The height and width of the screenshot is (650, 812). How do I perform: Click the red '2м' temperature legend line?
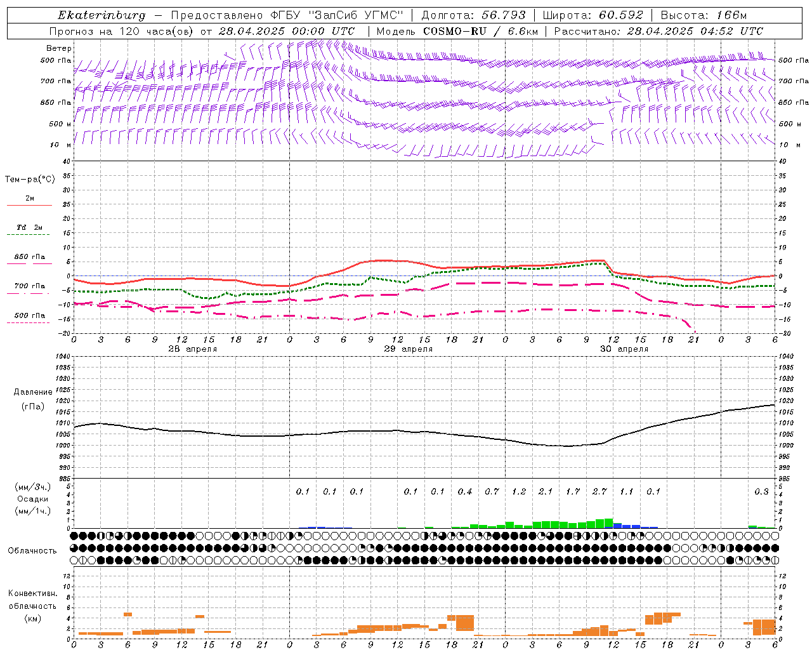29,205
